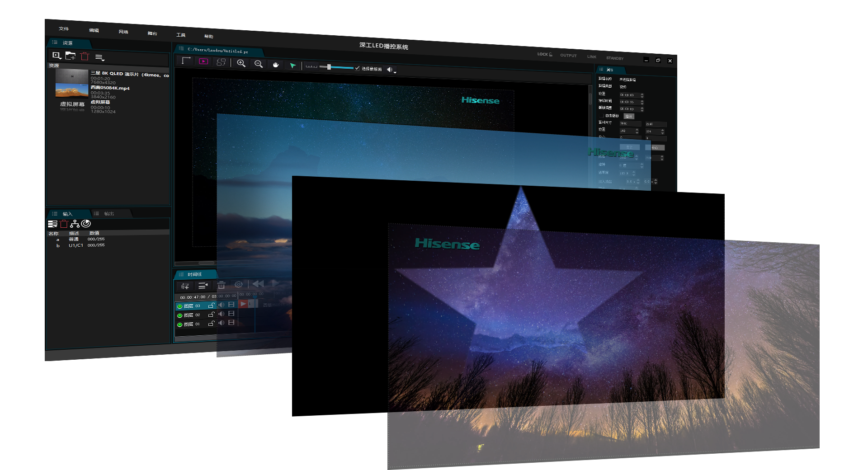Open the 编辑 menu
Screen dimensions: 868x470
click(x=94, y=30)
